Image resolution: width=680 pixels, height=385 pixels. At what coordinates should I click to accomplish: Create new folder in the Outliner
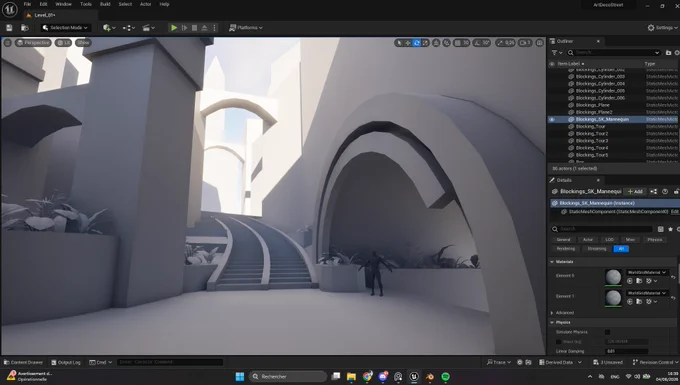click(668, 52)
